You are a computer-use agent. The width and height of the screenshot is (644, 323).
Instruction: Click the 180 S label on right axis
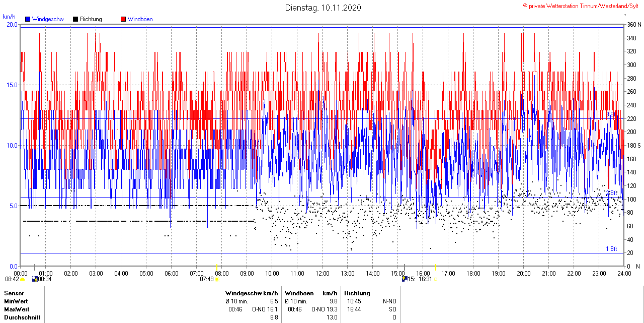pyautogui.click(x=634, y=145)
